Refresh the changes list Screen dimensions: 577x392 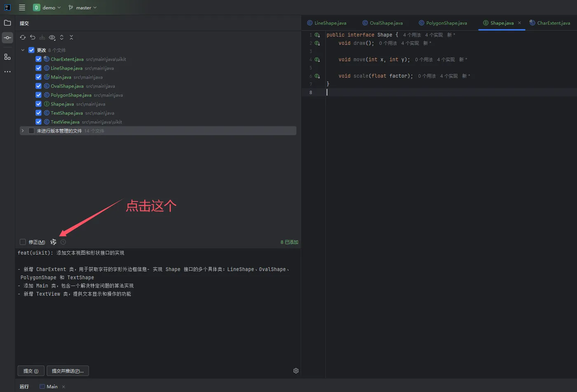[x=23, y=37]
